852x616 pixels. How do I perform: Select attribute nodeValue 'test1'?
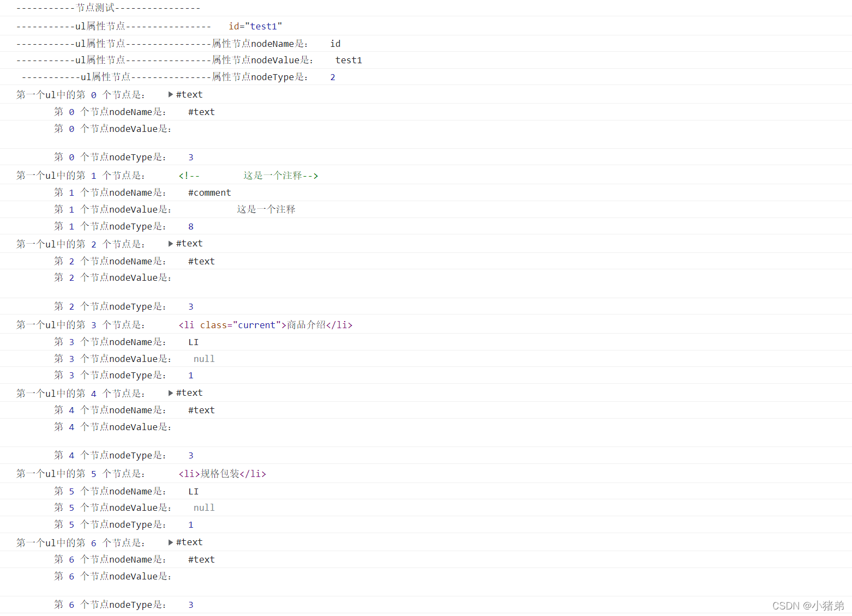point(349,60)
